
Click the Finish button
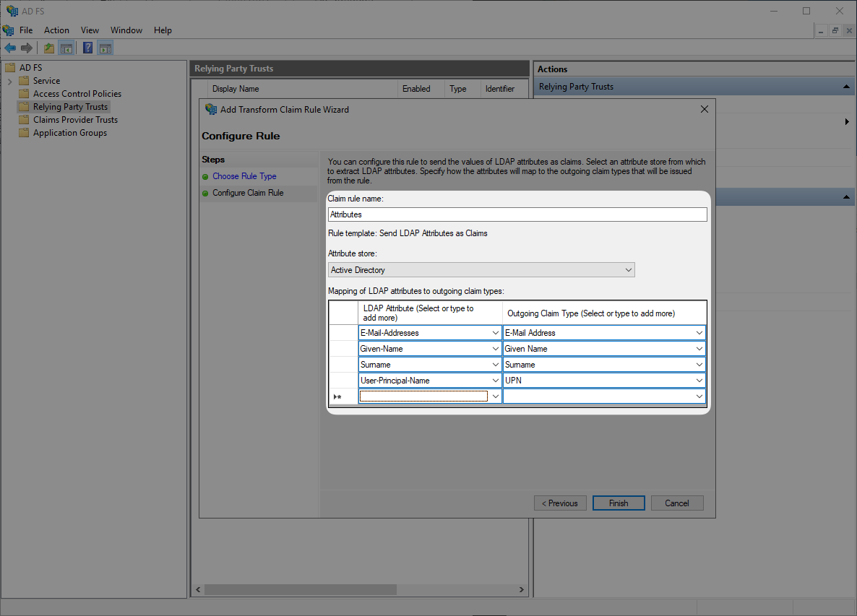(x=619, y=503)
